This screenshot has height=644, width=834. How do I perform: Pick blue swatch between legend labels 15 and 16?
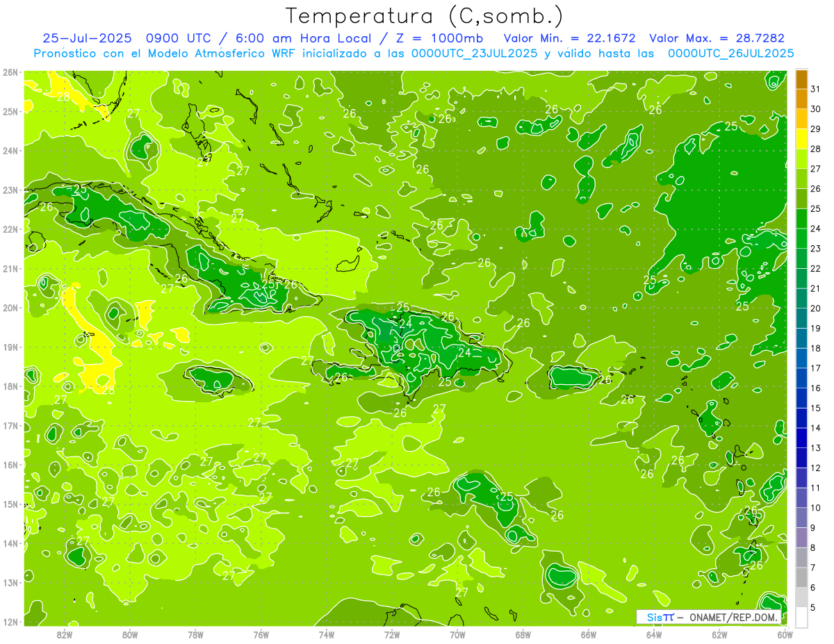click(x=801, y=397)
